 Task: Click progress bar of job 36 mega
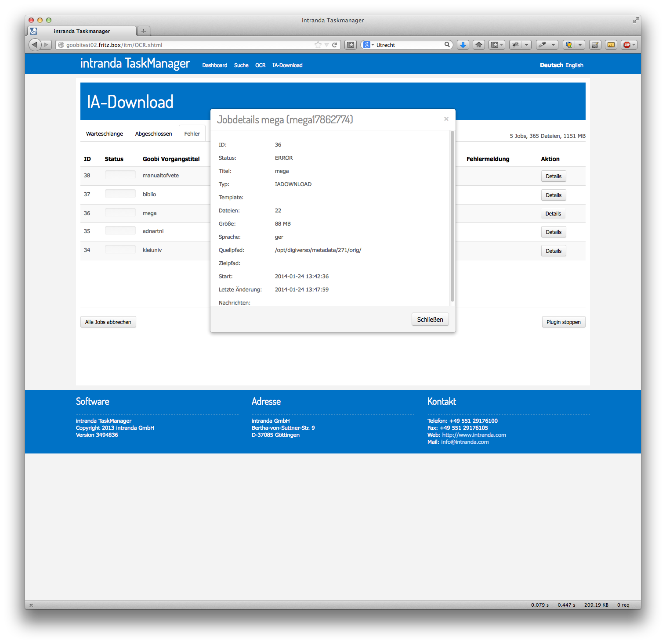pos(120,212)
